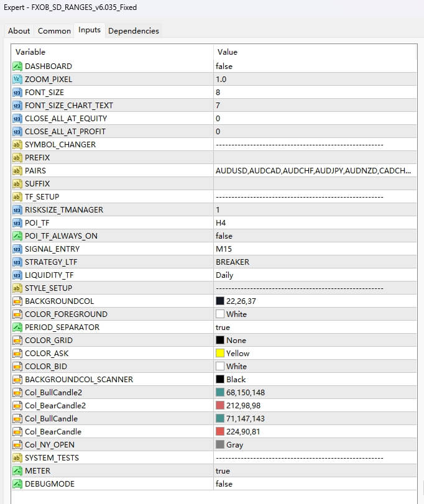
Task: Click the Col_NY_OPEN palette icon
Action: coord(16,444)
